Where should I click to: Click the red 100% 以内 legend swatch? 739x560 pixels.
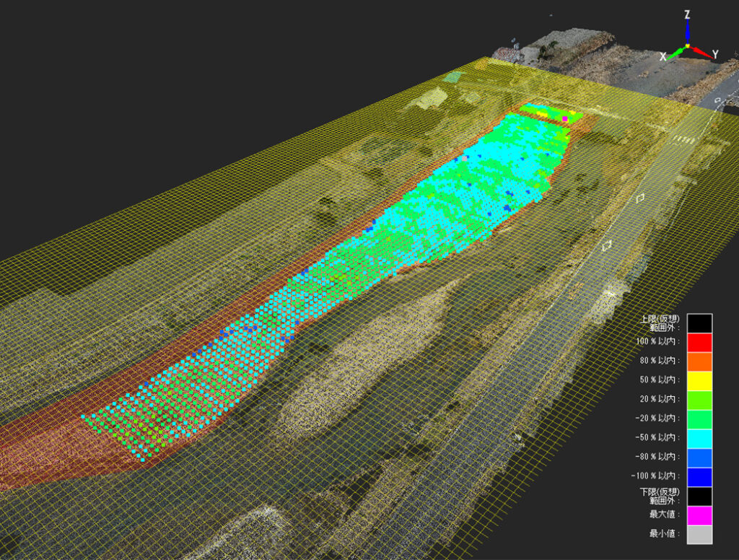click(x=699, y=341)
